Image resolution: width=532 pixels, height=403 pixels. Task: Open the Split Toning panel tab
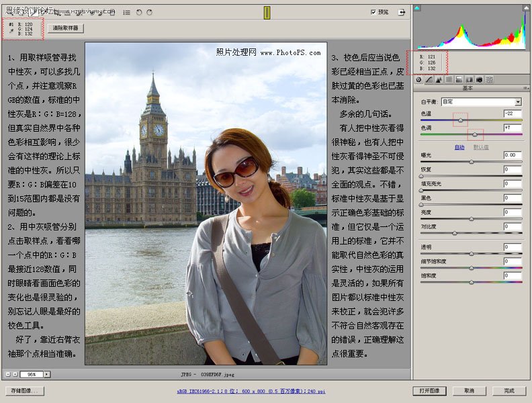click(x=459, y=79)
